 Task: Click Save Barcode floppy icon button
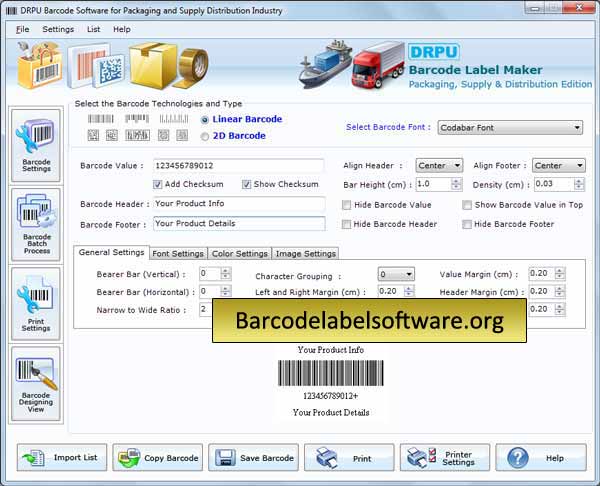tap(253, 457)
